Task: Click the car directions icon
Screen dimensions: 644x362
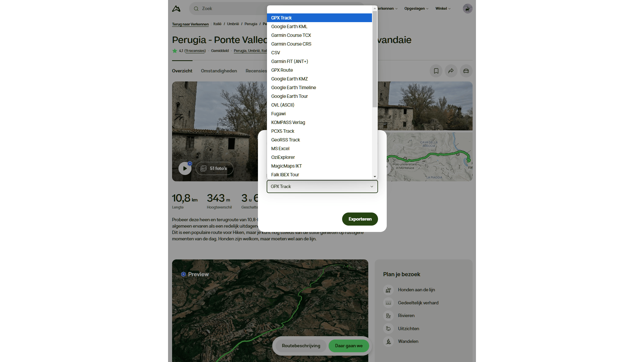Action: pyautogui.click(x=466, y=71)
